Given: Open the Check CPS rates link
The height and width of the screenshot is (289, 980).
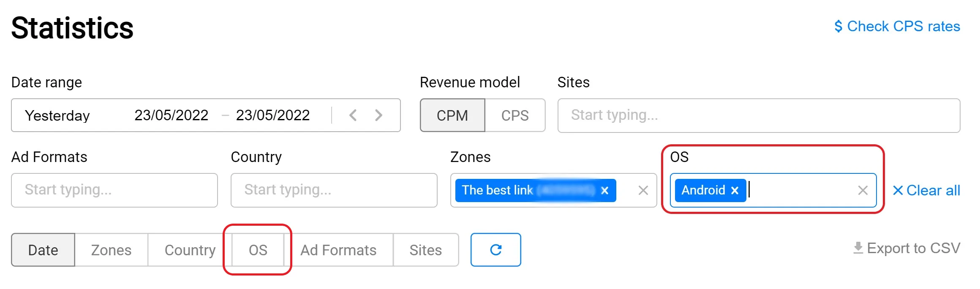Looking at the screenshot, I should click(x=897, y=26).
